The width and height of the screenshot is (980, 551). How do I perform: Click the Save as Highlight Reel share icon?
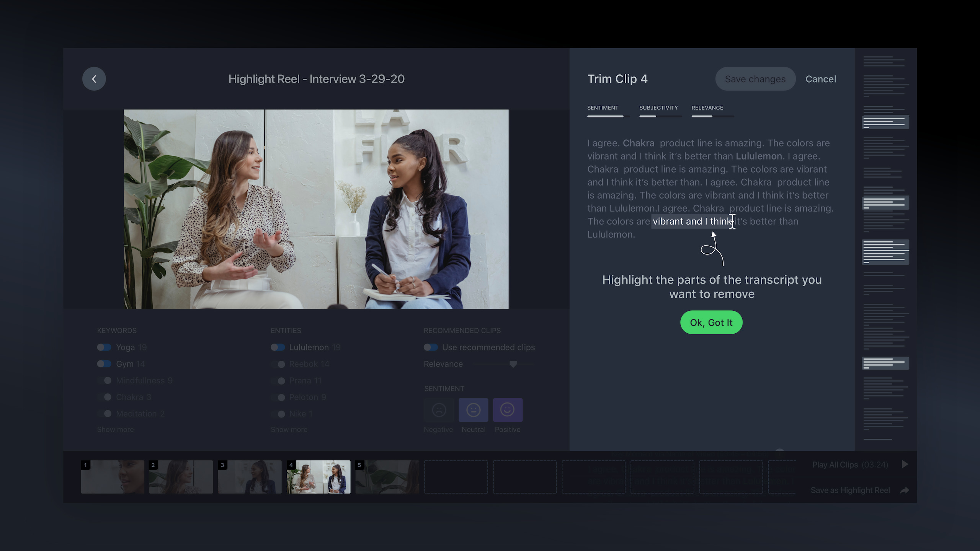tap(904, 490)
